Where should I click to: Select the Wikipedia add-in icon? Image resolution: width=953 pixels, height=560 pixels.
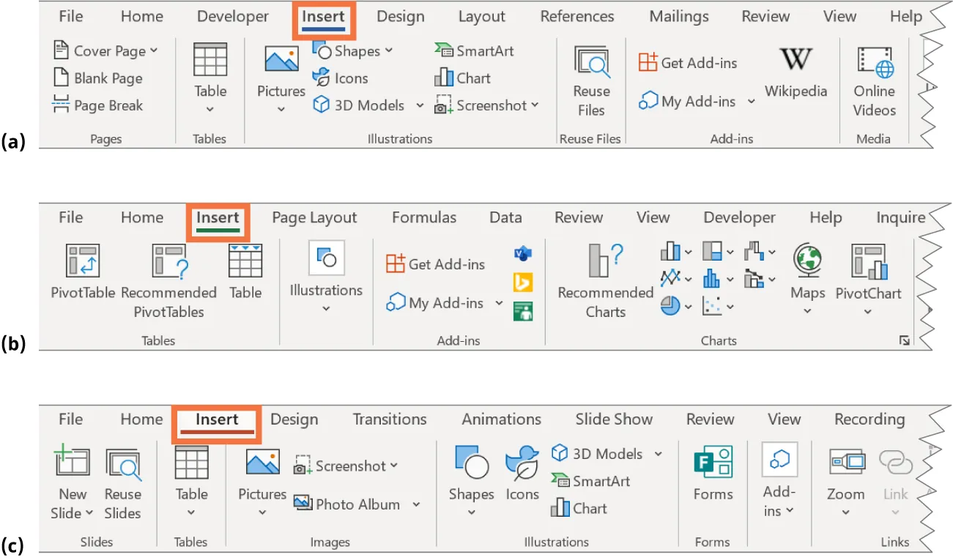pyautogui.click(x=796, y=70)
